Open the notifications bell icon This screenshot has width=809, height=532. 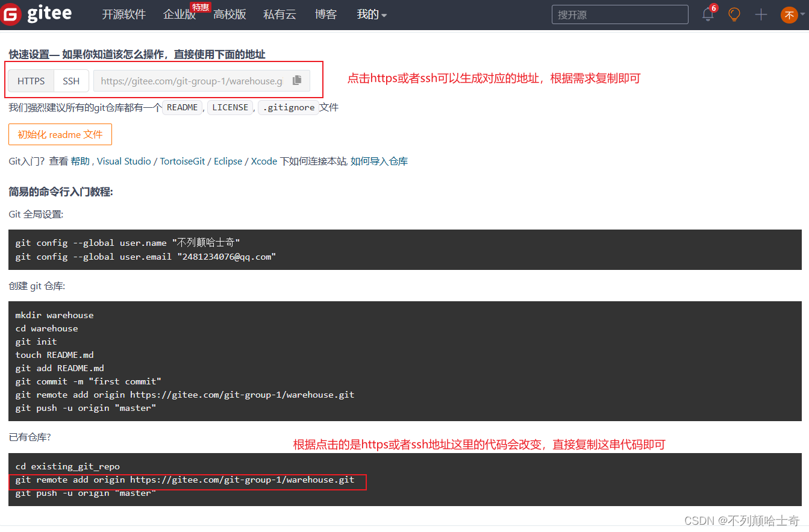[x=708, y=14]
